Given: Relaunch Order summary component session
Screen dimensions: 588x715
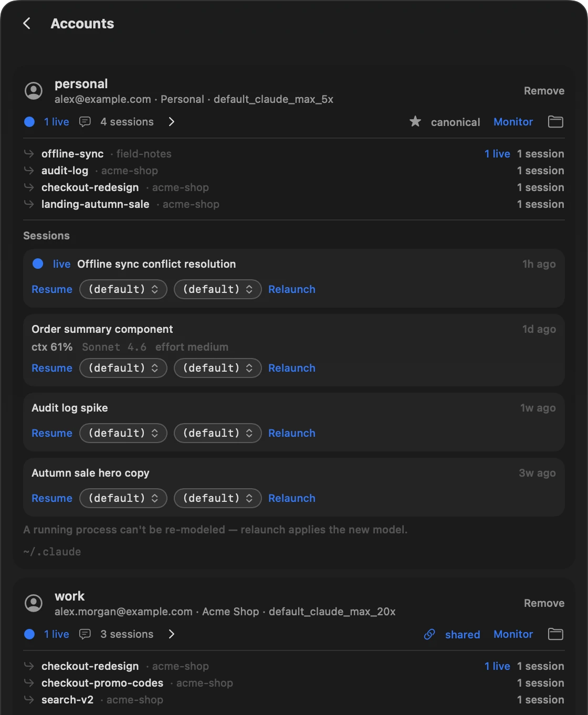Looking at the screenshot, I should point(292,368).
